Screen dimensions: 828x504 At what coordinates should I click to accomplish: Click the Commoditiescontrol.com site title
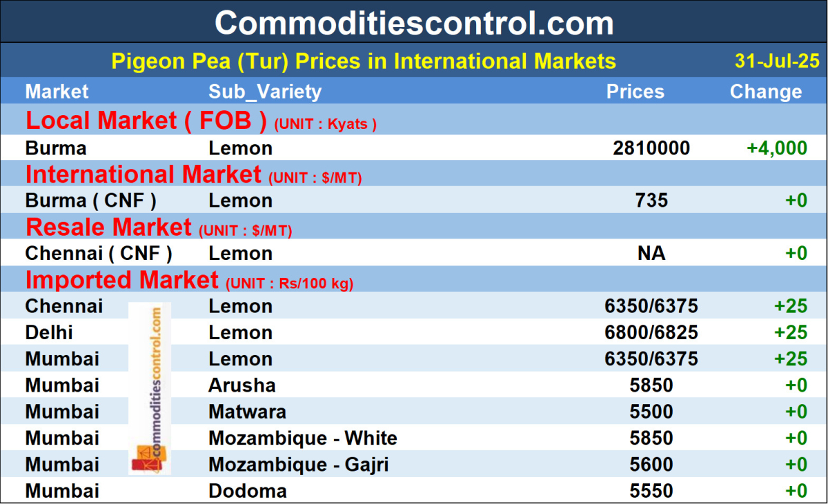(414, 23)
